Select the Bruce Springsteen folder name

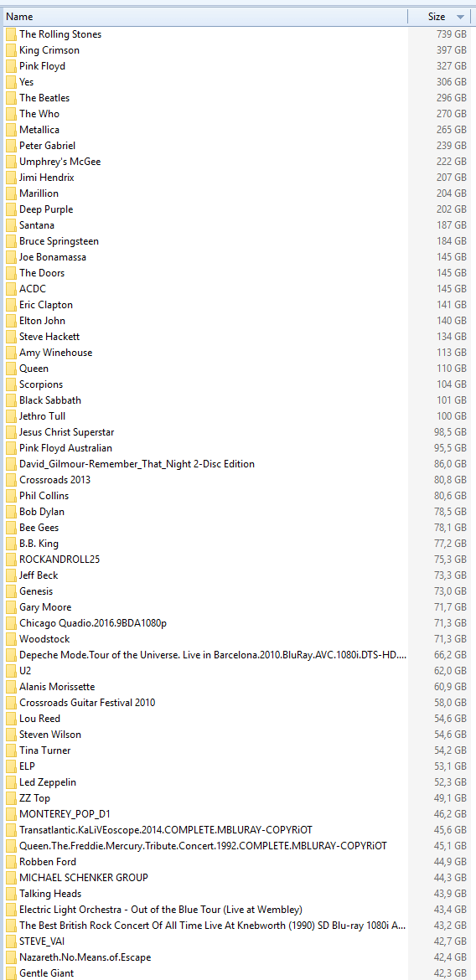click(59, 241)
